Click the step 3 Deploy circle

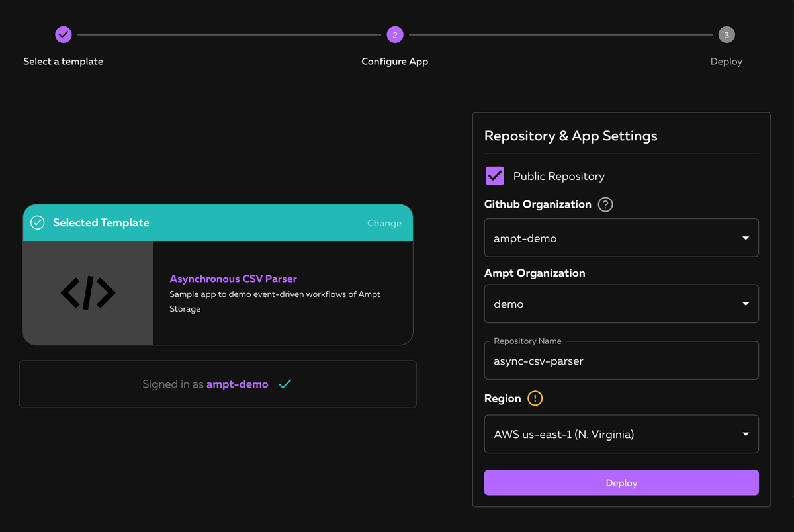pyautogui.click(x=727, y=35)
